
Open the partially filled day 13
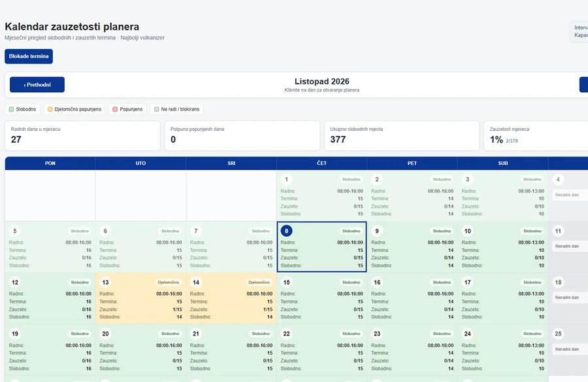point(140,298)
